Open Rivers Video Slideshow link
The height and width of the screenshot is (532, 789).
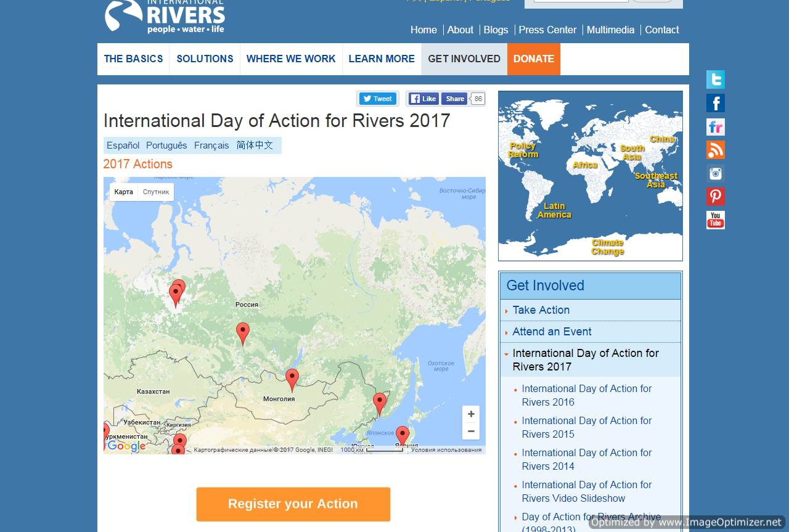pos(587,491)
